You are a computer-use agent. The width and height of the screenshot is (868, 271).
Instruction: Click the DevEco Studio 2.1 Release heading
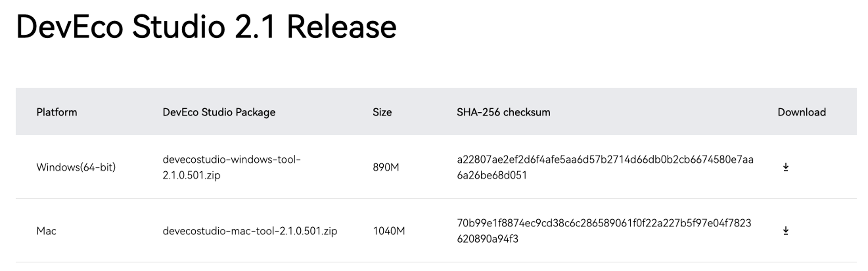coord(206,27)
